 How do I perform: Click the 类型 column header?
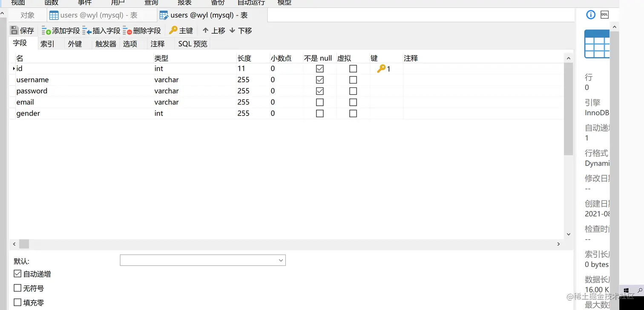click(x=195, y=58)
